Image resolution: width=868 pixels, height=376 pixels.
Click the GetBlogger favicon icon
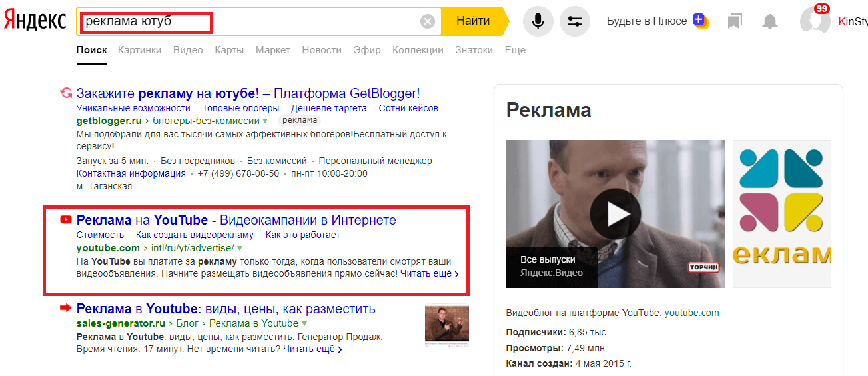pos(65,93)
